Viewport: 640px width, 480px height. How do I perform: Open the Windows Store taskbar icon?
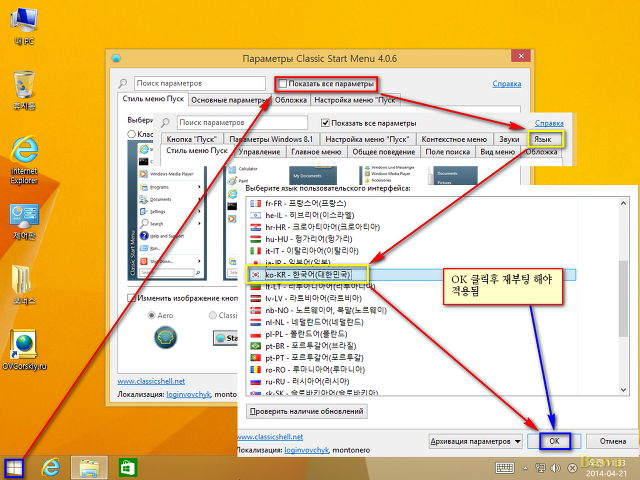[128, 467]
